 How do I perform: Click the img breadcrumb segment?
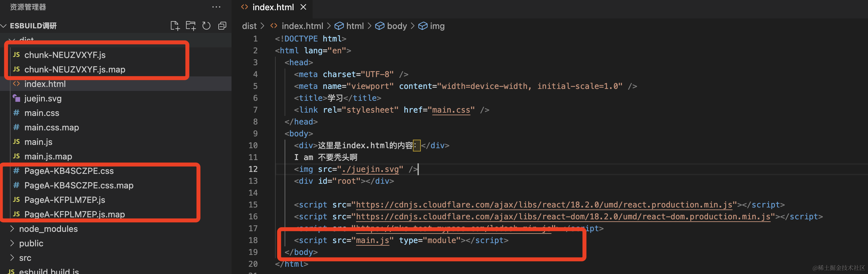pyautogui.click(x=437, y=26)
